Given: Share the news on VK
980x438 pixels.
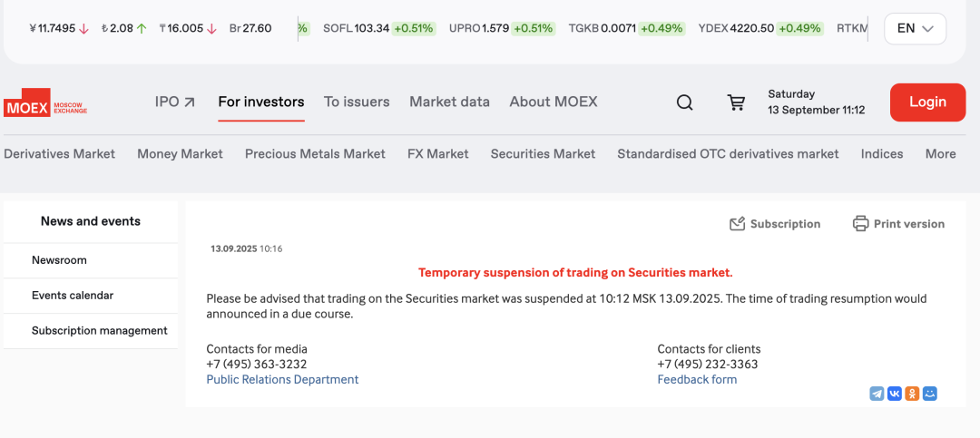Looking at the screenshot, I should click(x=895, y=394).
